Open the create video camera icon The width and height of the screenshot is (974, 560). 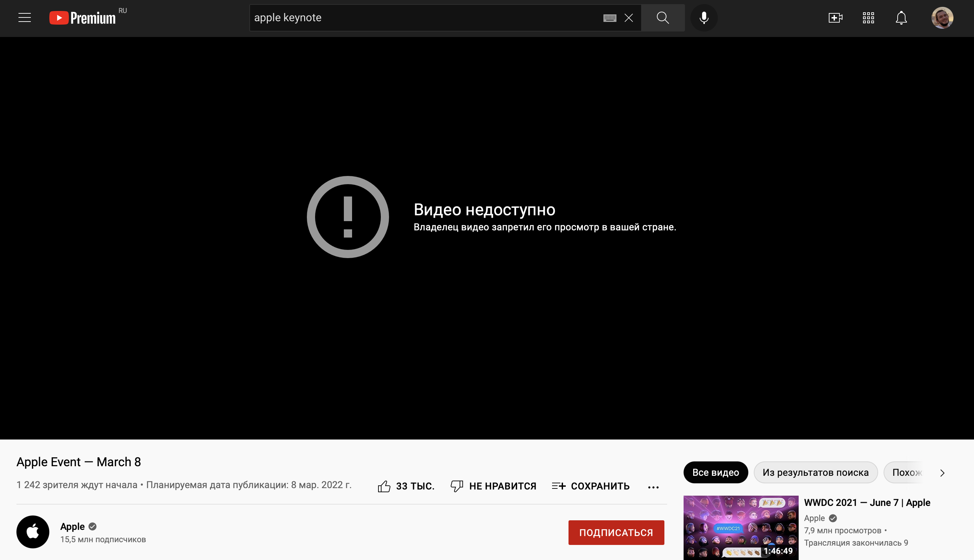tap(835, 18)
